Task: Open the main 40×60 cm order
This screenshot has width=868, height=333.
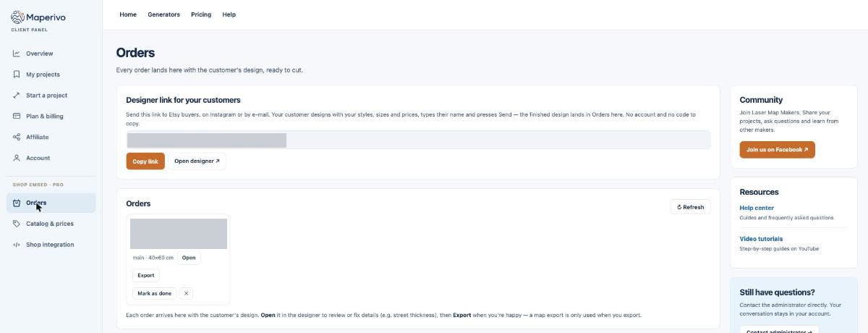Action: (x=189, y=258)
